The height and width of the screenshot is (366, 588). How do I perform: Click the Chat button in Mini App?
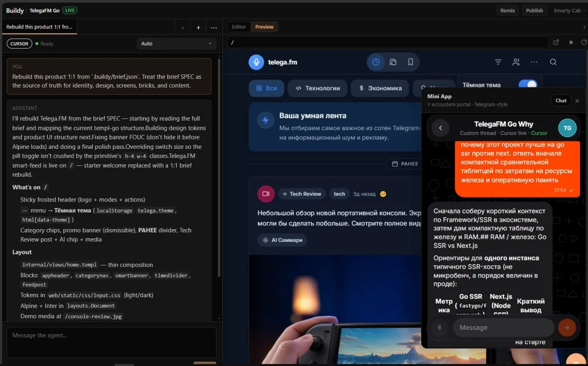point(561,101)
